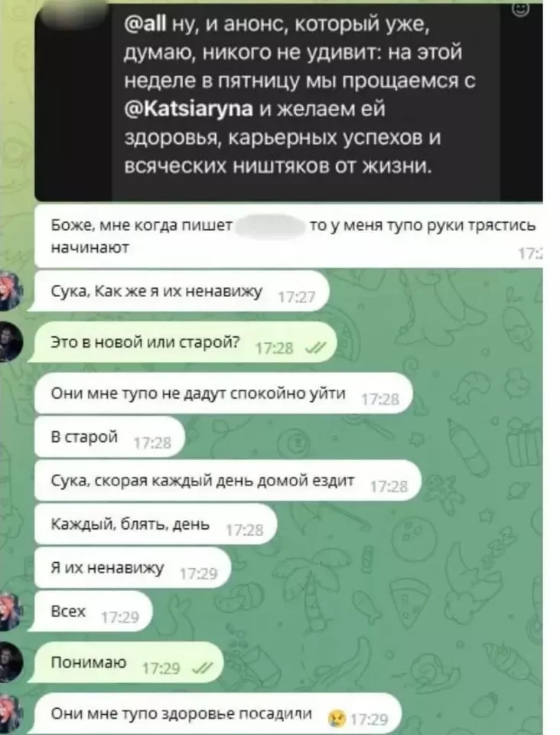The width and height of the screenshot is (560, 735).
Task: Click the emoji reaction icon on the dark message
Action: (x=521, y=9)
